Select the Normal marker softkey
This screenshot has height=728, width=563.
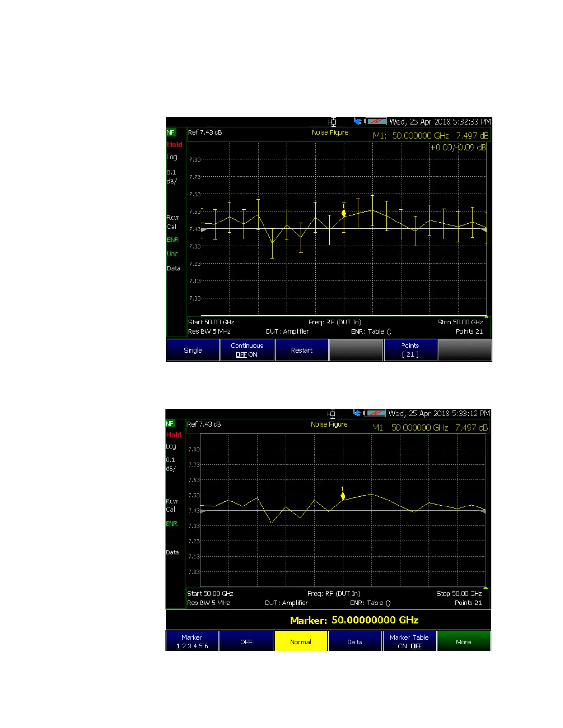click(301, 641)
